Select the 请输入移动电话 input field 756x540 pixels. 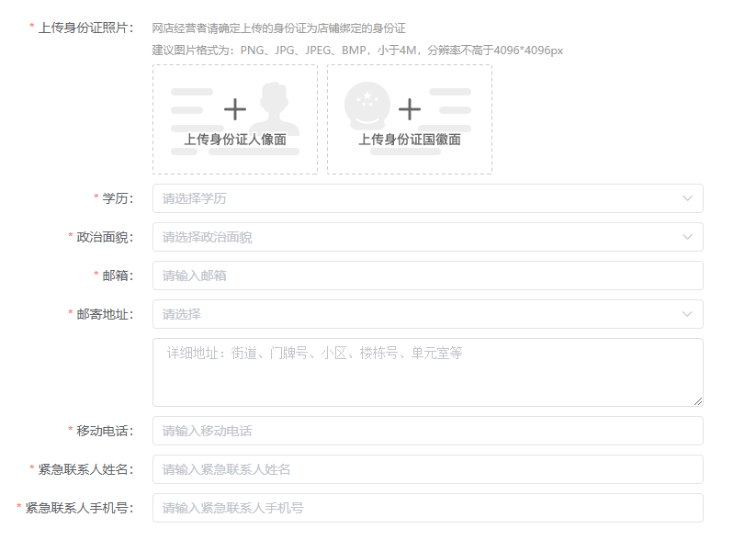point(427,431)
